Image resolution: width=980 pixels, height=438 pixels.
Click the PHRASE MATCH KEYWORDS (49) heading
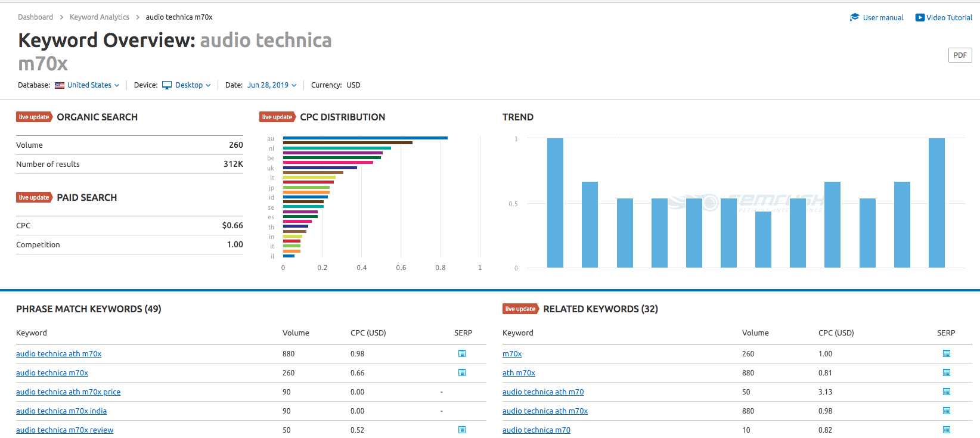click(89, 309)
